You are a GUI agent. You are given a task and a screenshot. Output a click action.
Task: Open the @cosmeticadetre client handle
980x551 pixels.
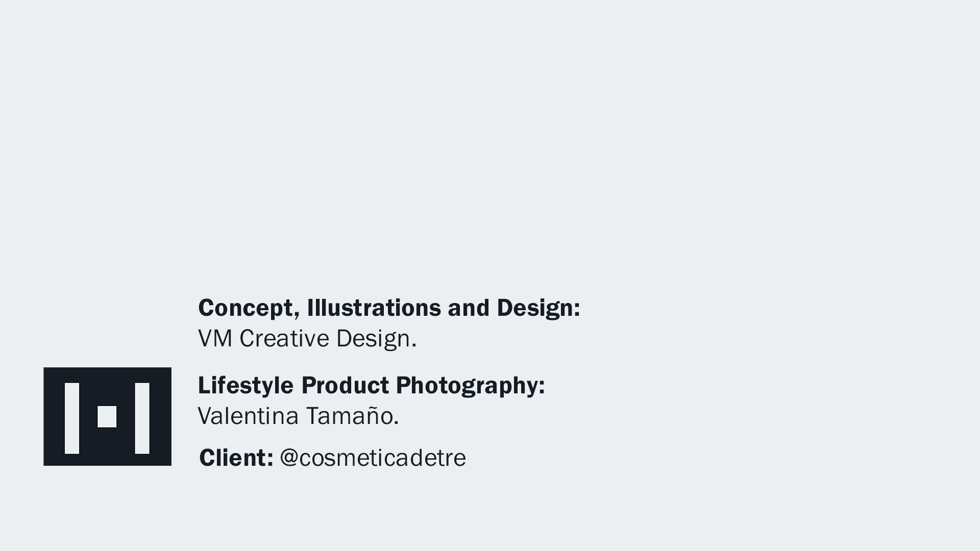click(373, 458)
